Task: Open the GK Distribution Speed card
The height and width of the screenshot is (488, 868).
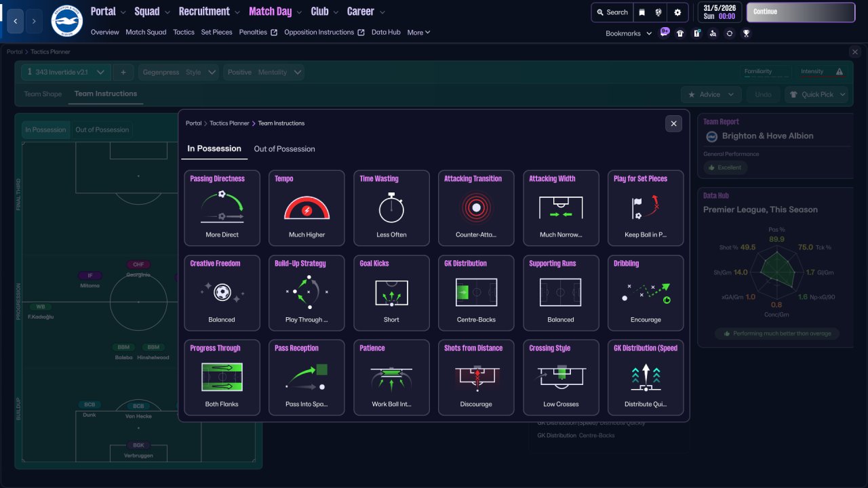Action: [x=646, y=378]
